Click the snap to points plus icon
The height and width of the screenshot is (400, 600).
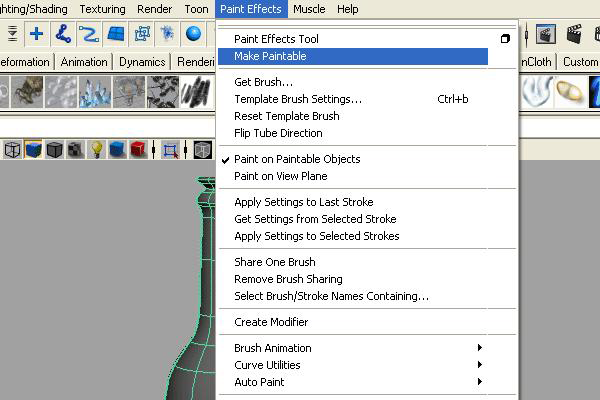[36, 33]
